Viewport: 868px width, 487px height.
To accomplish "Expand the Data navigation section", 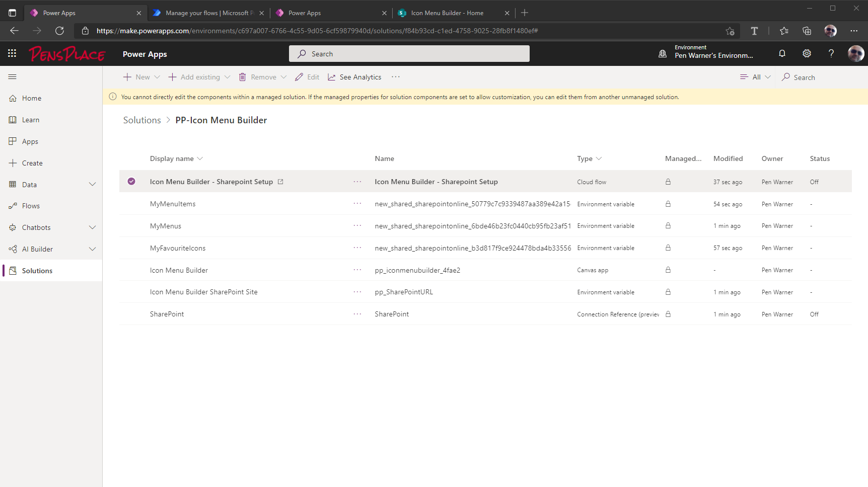I will [92, 184].
